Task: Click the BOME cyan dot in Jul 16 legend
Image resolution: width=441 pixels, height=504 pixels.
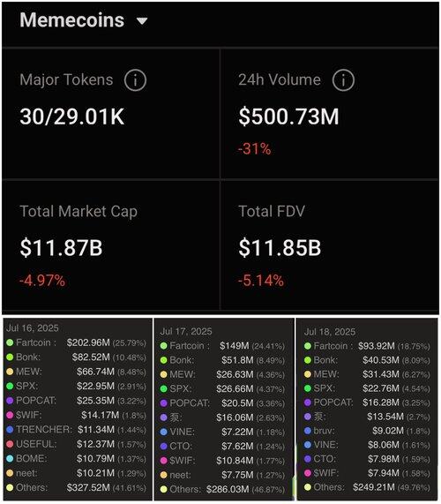Action: pyautogui.click(x=10, y=458)
